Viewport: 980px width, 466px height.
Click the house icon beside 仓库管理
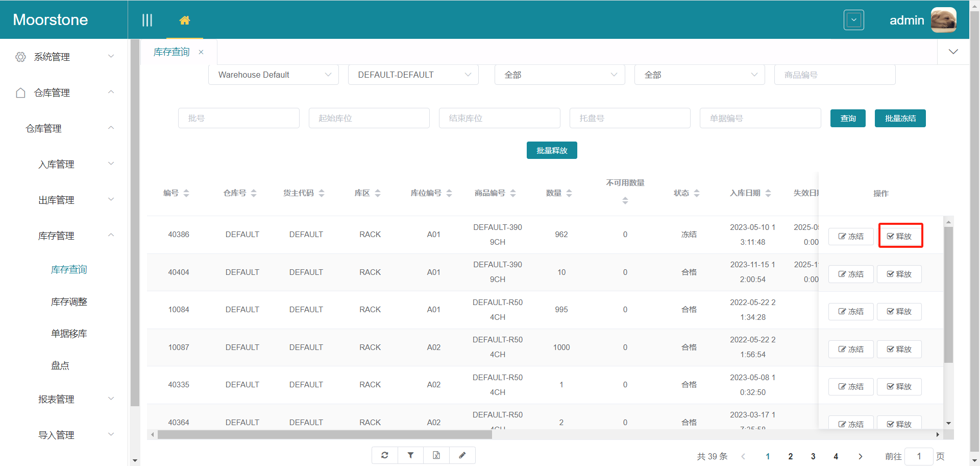click(20, 92)
